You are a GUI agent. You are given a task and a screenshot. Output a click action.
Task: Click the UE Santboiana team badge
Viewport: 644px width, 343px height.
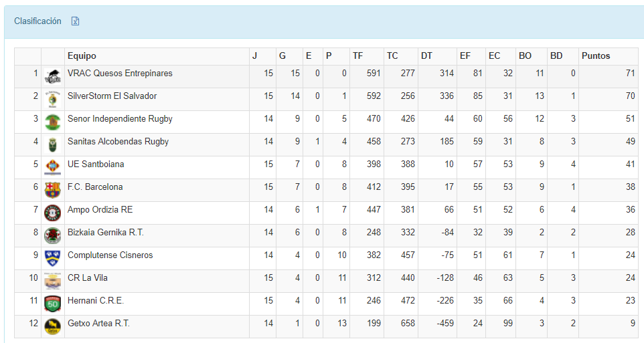pyautogui.click(x=52, y=167)
